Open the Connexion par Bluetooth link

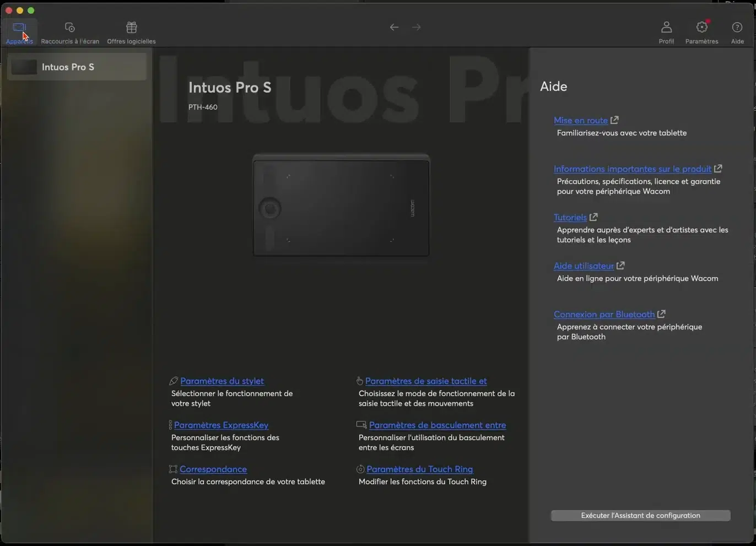[x=604, y=314]
